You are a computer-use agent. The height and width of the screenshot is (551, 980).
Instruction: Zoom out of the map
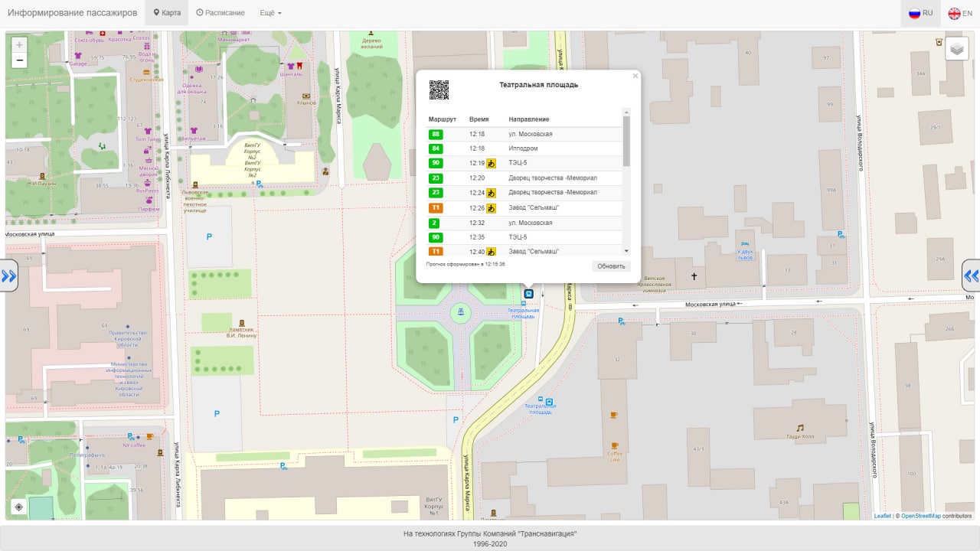pos(19,60)
